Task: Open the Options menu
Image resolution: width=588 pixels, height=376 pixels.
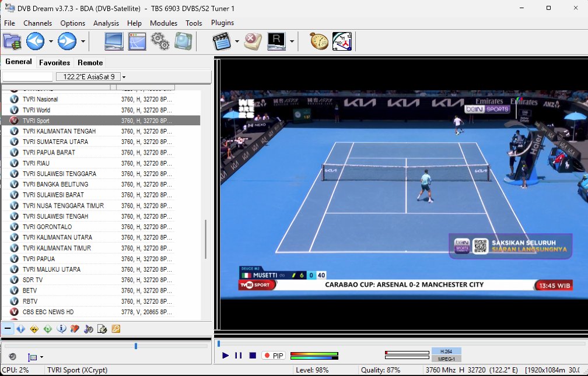Action: (x=73, y=23)
